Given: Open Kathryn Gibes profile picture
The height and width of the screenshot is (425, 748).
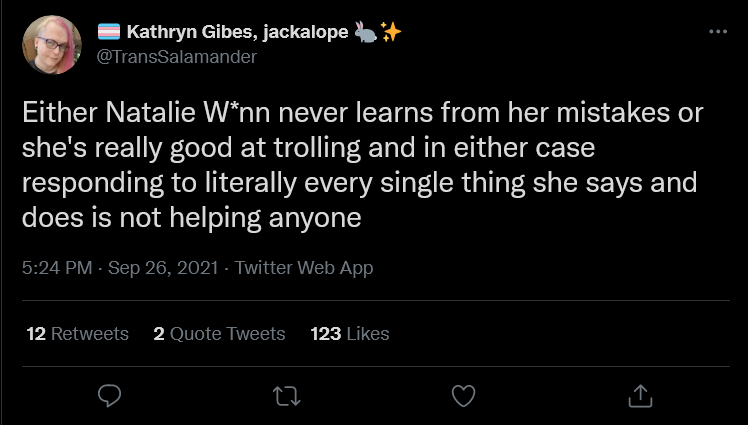Looking at the screenshot, I should click(x=52, y=45).
